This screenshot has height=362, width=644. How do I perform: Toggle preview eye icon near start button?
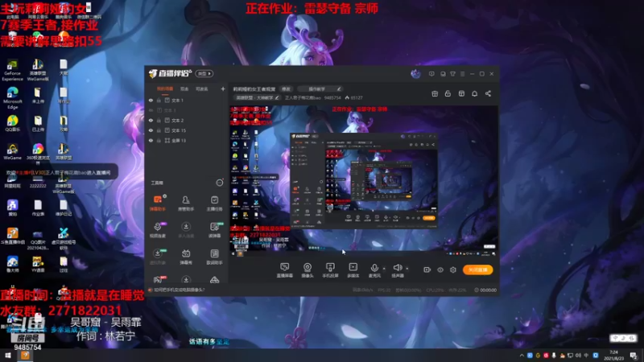(440, 269)
